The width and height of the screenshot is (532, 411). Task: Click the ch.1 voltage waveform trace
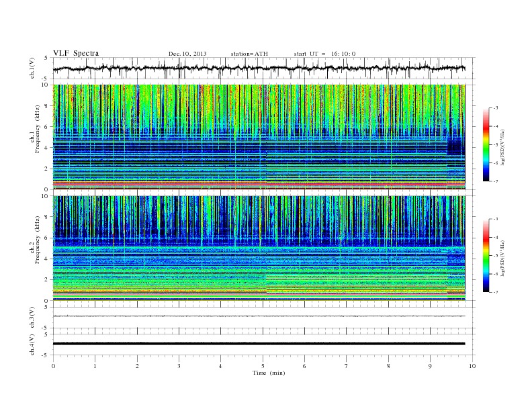pos(259,68)
